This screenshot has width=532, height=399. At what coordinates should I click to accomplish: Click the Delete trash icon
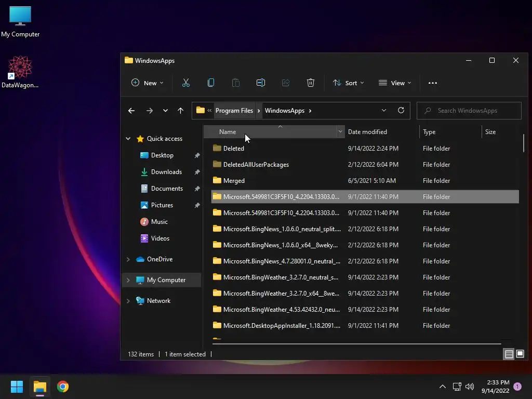click(x=311, y=83)
